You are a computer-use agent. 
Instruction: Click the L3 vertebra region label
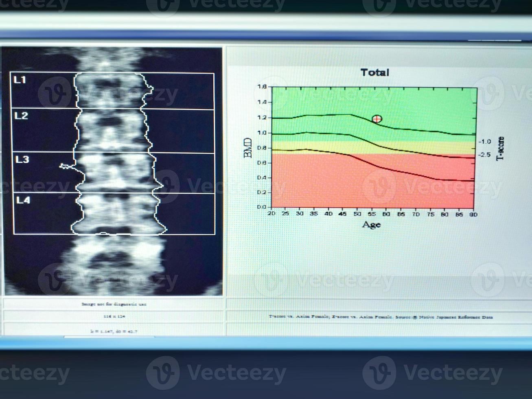(x=22, y=159)
